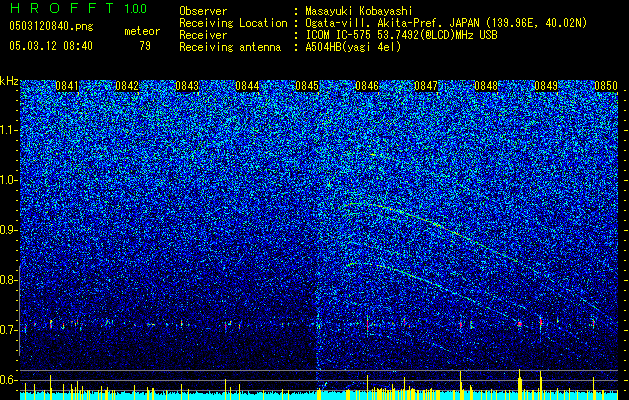Viewport: 629px width, 400px height.
Task: Click the 'meteor' label
Action: [x=142, y=31]
